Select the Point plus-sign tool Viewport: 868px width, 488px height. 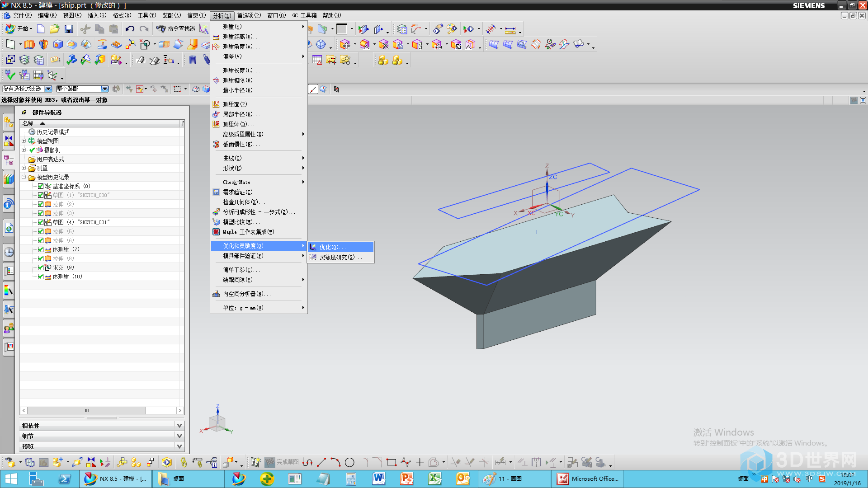point(420,462)
